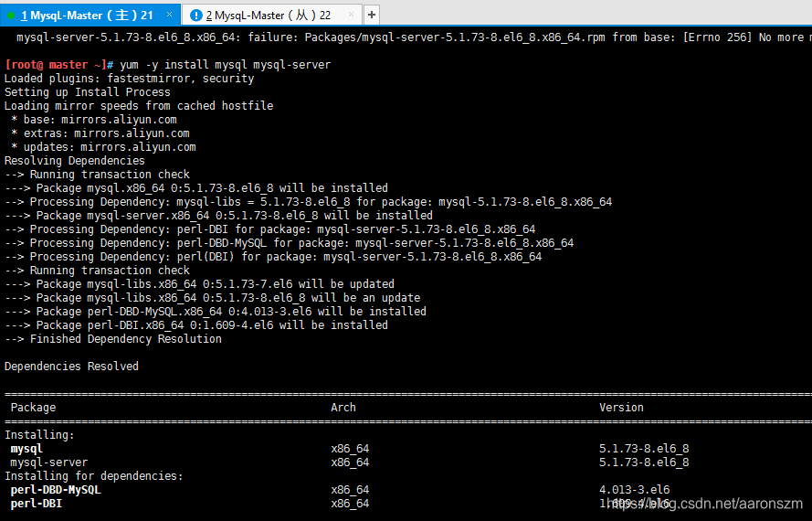Click the '[root@ master ~]#' prompt
Screen dimensions: 812x521
point(59,65)
